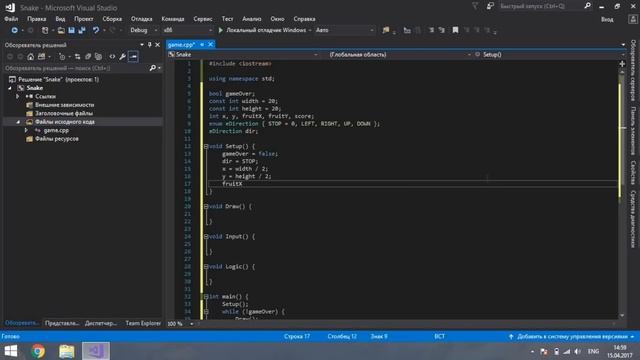Open the Свойства side panel tab
The image size is (640, 360).
coord(633,173)
